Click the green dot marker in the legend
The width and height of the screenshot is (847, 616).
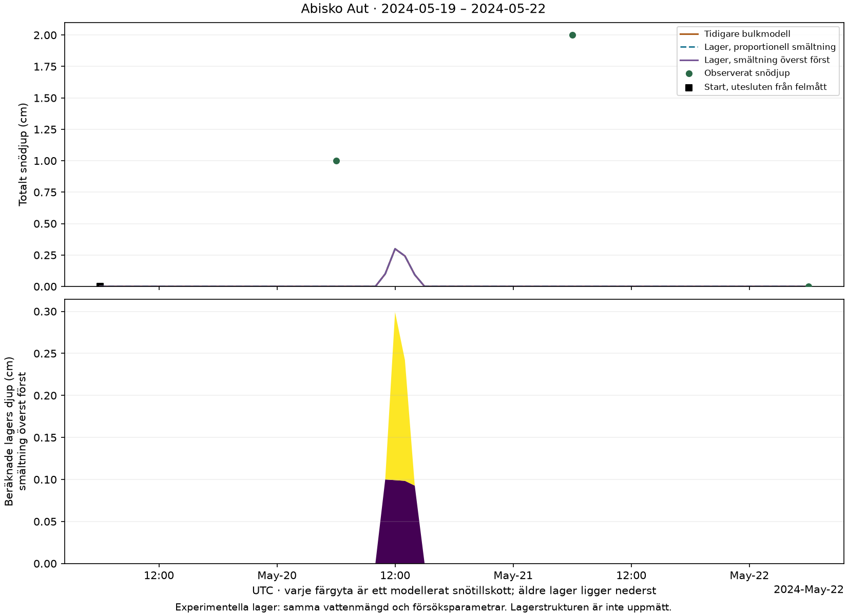[689, 73]
